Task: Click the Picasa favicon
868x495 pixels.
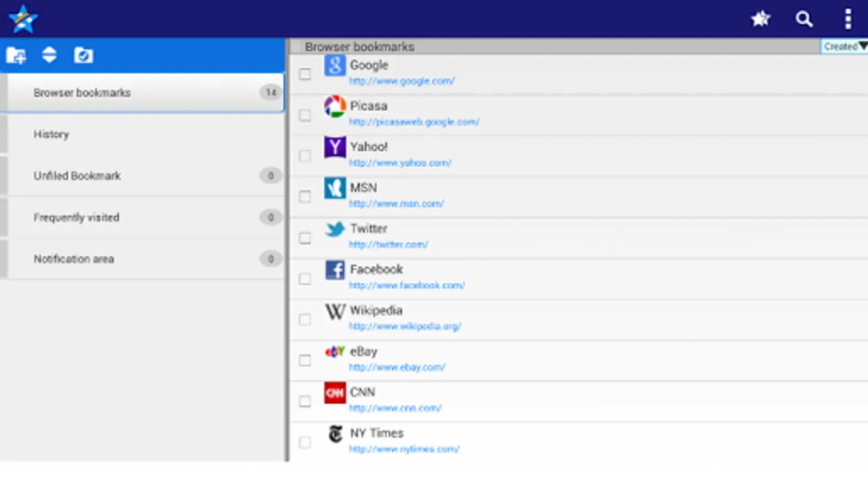Action: (334, 106)
